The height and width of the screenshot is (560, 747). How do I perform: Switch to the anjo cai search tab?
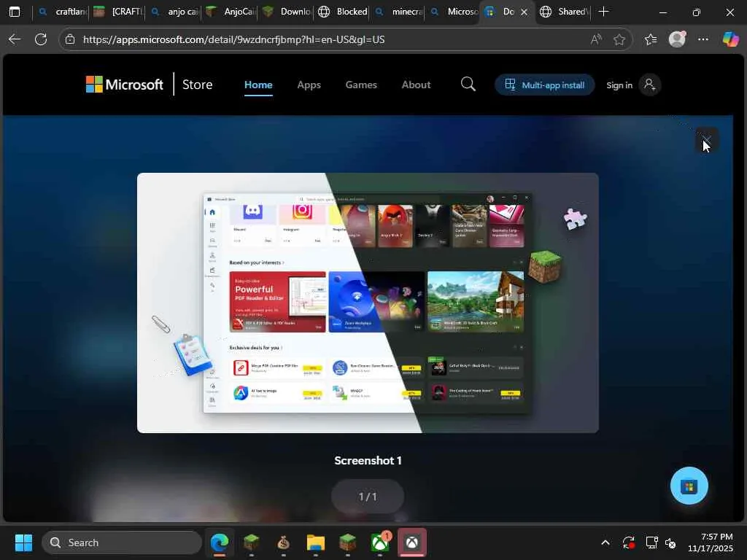(174, 12)
